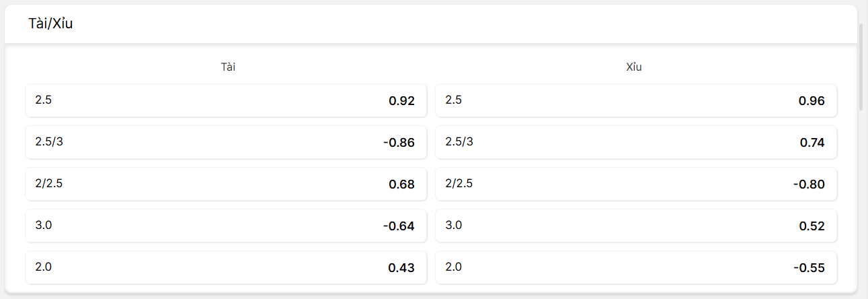
Task: Click the 2.0 label under Tài
Action: pos(44,267)
